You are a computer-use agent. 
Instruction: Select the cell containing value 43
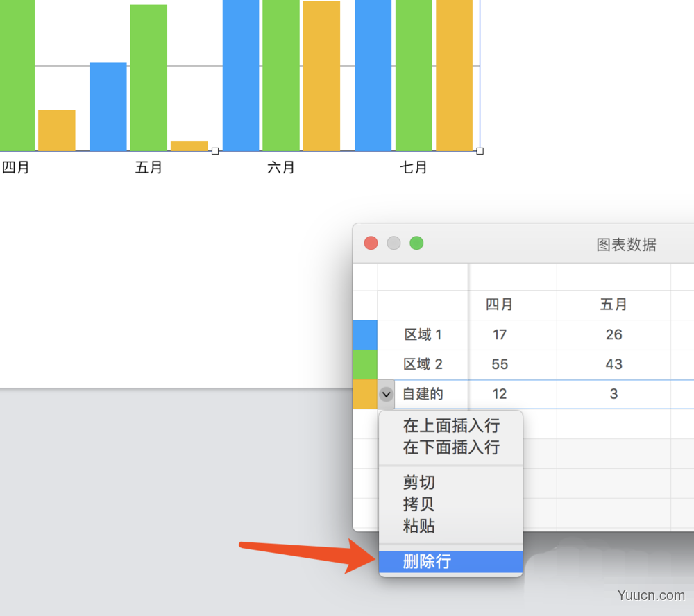pyautogui.click(x=614, y=364)
